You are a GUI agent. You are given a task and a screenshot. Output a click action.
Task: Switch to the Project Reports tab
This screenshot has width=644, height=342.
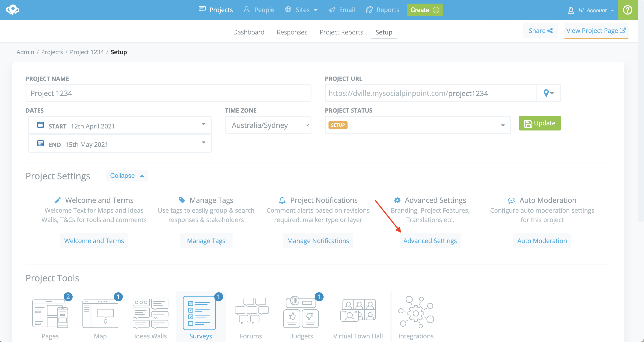click(x=341, y=32)
